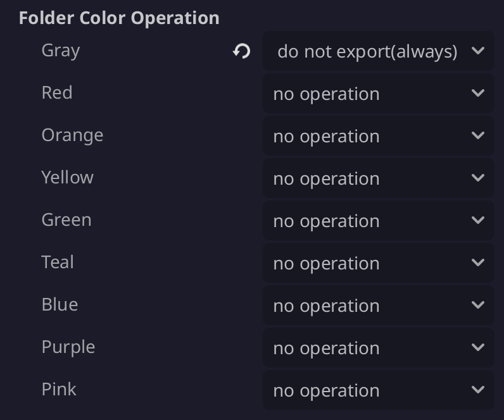
Task: Click the Gray property label
Action: tap(61, 50)
